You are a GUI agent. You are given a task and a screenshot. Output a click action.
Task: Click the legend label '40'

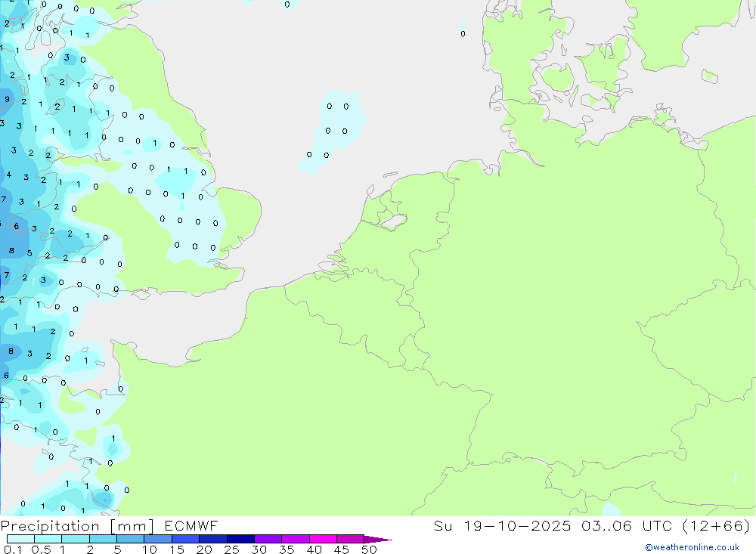(314, 549)
